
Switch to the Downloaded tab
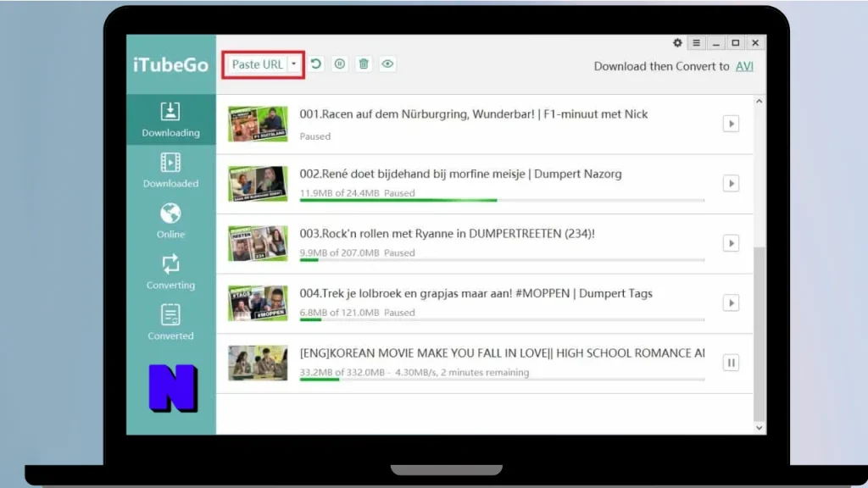(x=170, y=170)
